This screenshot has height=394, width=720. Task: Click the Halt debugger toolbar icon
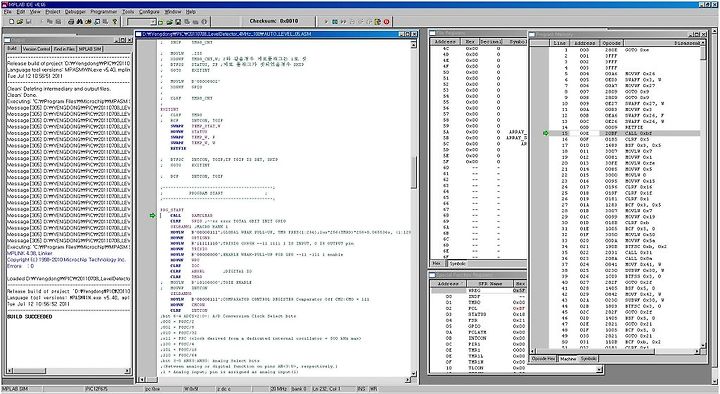pyautogui.click(x=335, y=22)
